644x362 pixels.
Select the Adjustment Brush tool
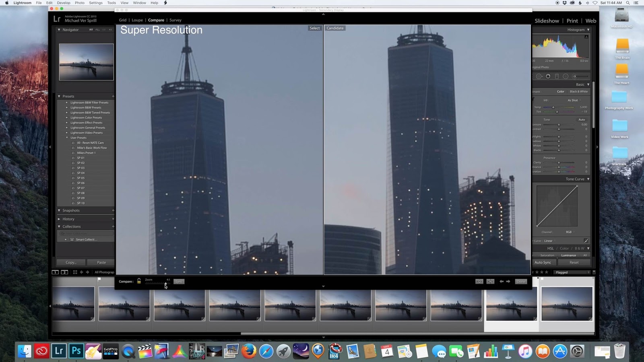click(581, 76)
